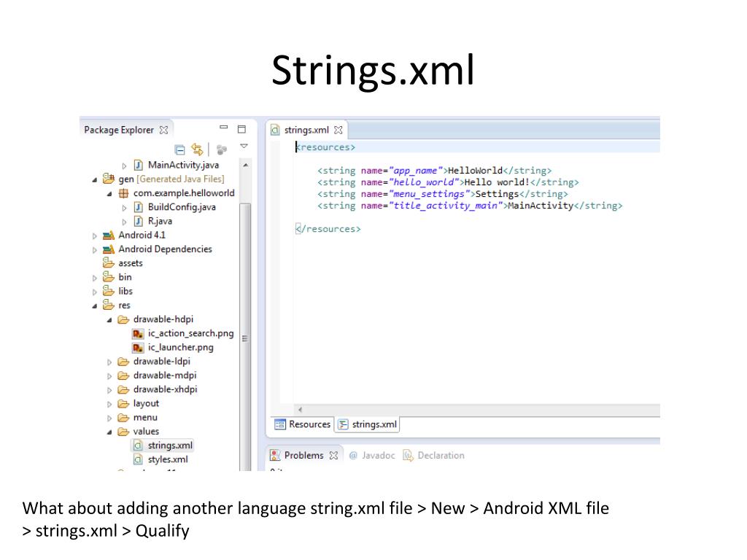The image size is (747, 560).
Task: Collapse the values folder
Action: pos(109,432)
